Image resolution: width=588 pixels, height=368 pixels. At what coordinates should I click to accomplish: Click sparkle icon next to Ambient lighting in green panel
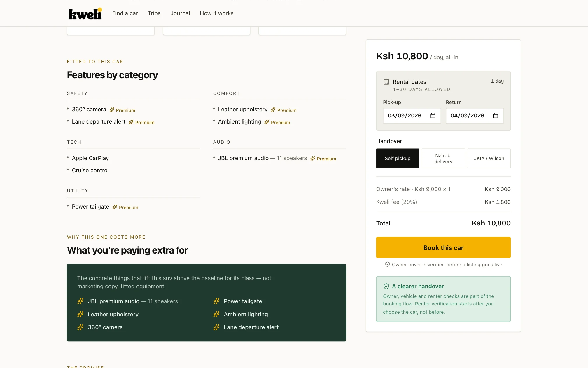click(x=216, y=314)
